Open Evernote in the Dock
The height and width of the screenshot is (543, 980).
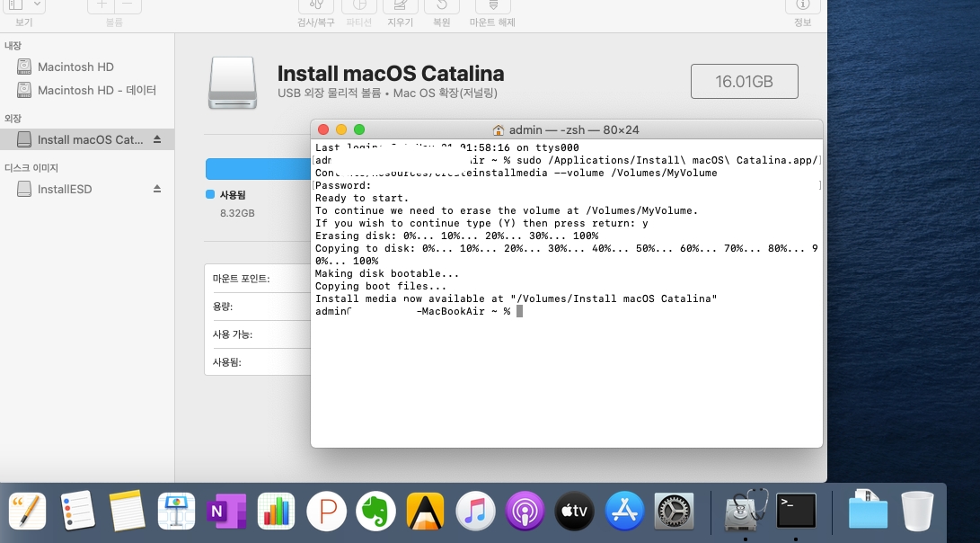pyautogui.click(x=375, y=511)
